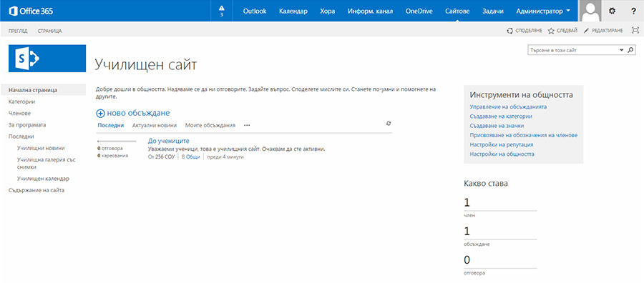Open the discussion views ellipsis menu
This screenshot has height=283, width=644.
(247, 126)
